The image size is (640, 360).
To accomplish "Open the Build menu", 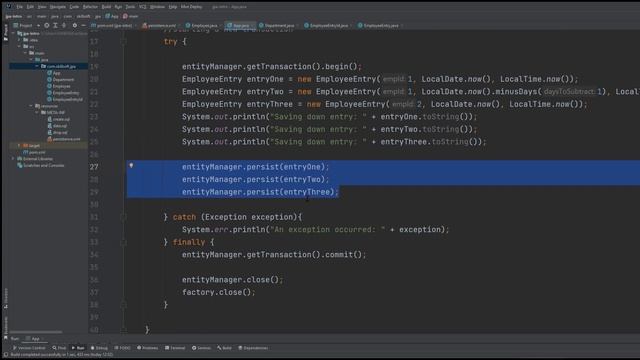I will pos(106,7).
